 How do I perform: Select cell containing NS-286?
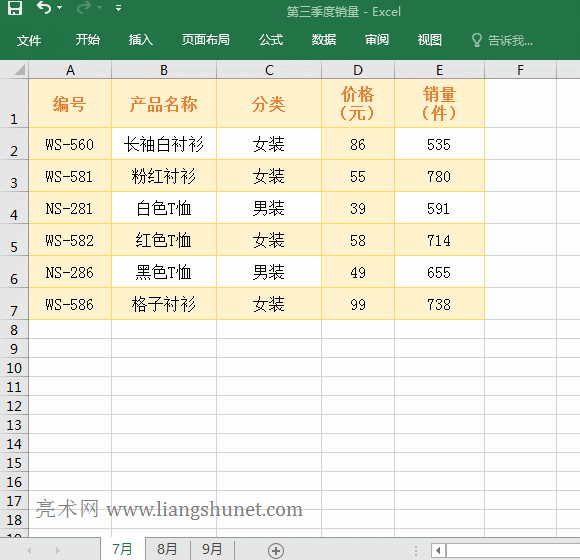70,272
